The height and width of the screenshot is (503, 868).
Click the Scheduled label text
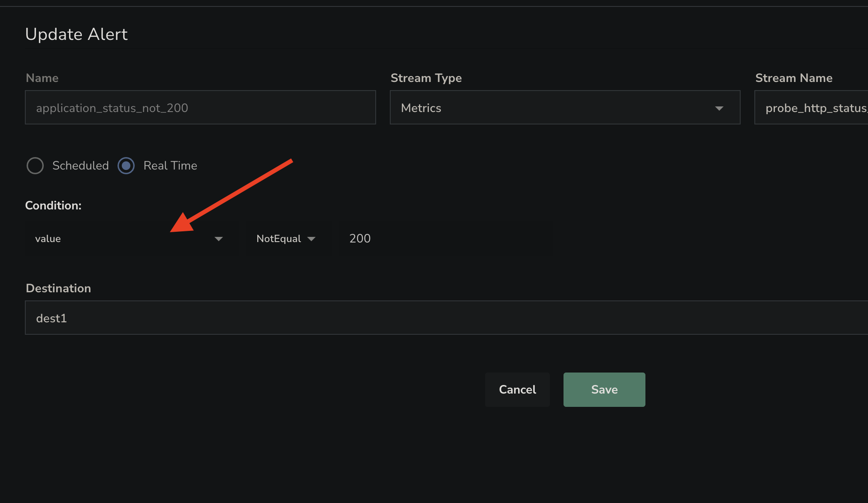[x=80, y=166]
